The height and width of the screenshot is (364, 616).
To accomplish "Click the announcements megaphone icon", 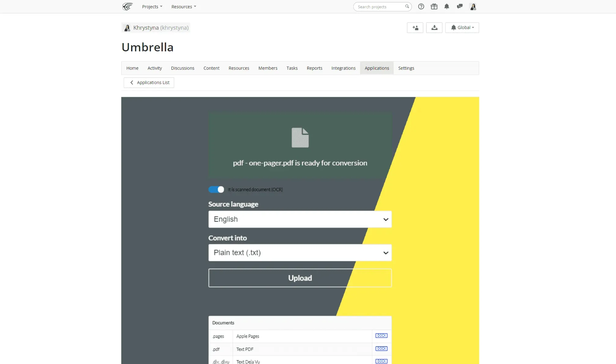I will pyautogui.click(x=459, y=6).
